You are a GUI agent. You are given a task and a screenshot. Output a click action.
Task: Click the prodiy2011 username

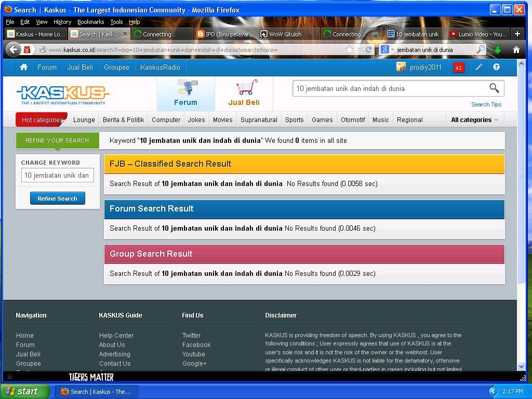pyautogui.click(x=425, y=67)
